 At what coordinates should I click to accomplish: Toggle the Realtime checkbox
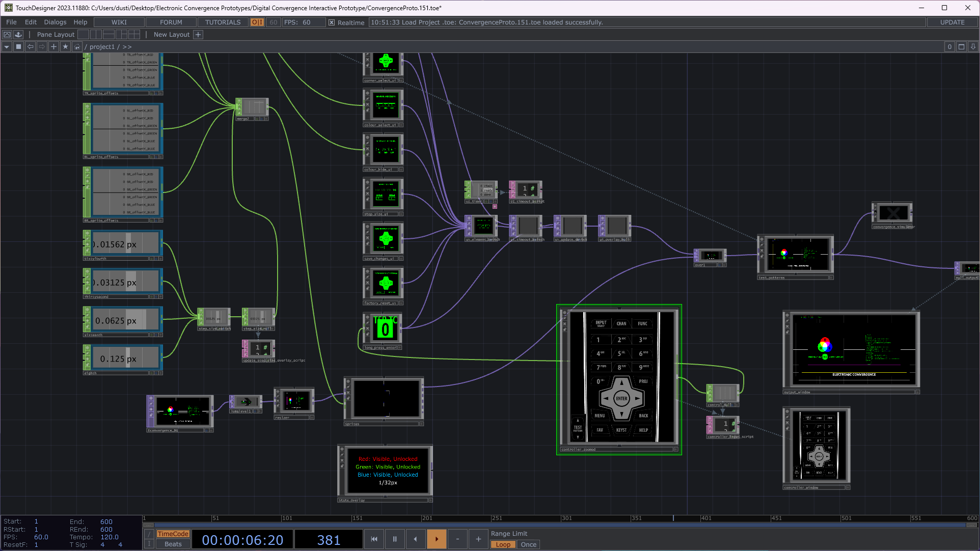pos(332,22)
